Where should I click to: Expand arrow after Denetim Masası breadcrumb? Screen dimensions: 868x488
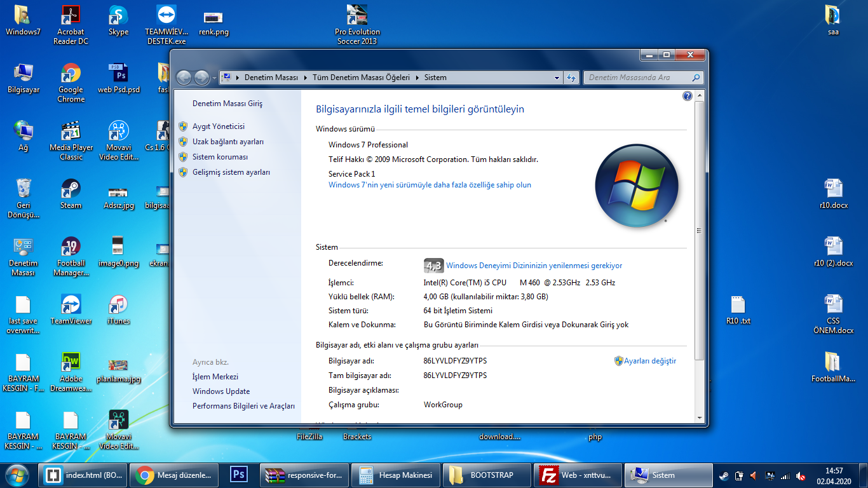(305, 78)
